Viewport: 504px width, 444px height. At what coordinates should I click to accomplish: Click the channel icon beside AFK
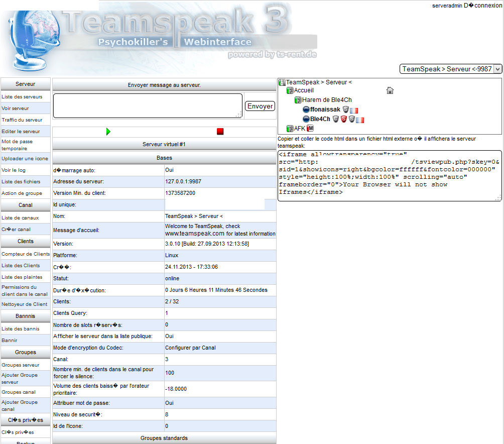290,128
